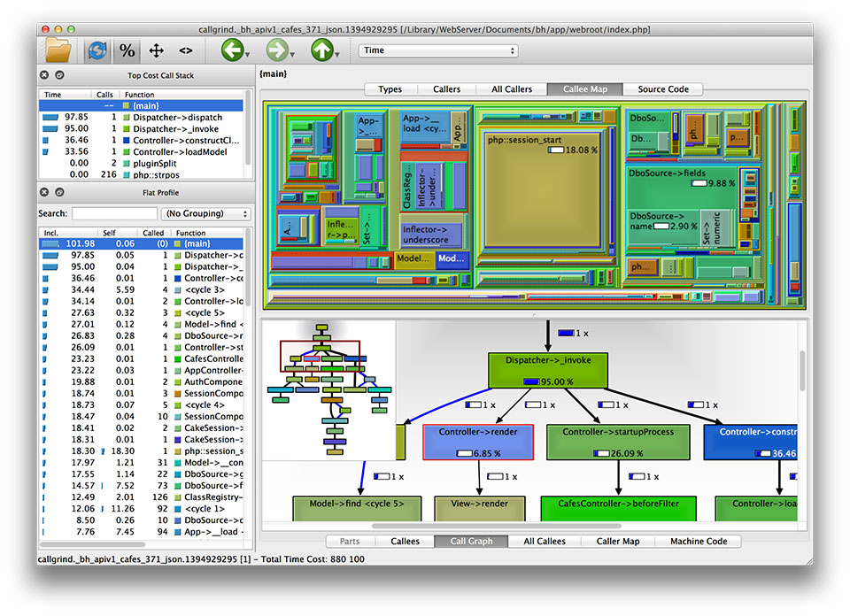Click php::session_start block in callee map

pyautogui.click(x=543, y=191)
